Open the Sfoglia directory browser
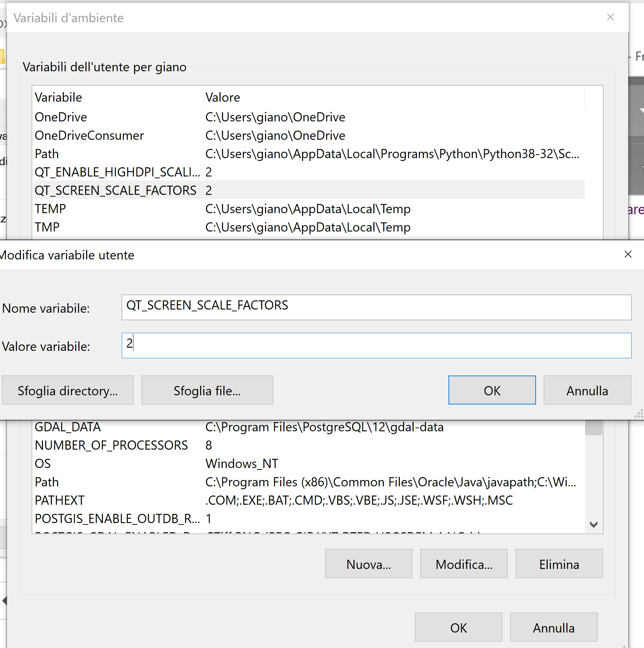 [68, 390]
